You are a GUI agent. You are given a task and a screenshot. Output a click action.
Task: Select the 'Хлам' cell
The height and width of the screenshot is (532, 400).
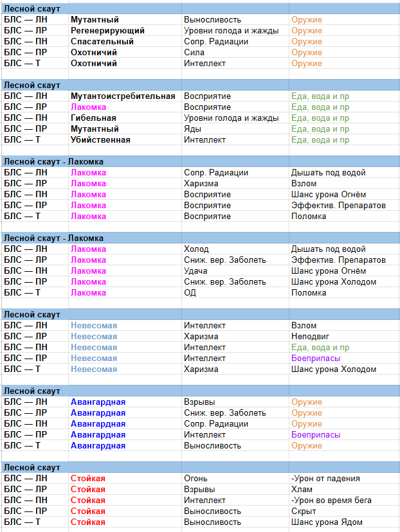point(344,489)
